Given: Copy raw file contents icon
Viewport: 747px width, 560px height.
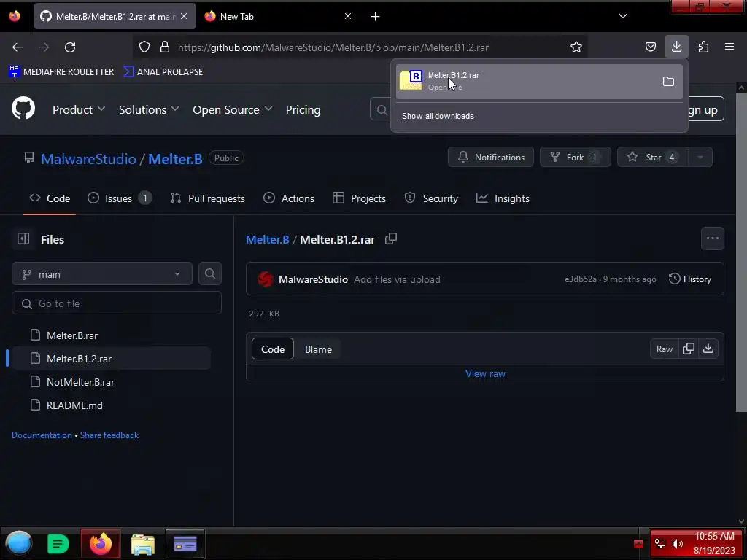Looking at the screenshot, I should [x=689, y=349].
